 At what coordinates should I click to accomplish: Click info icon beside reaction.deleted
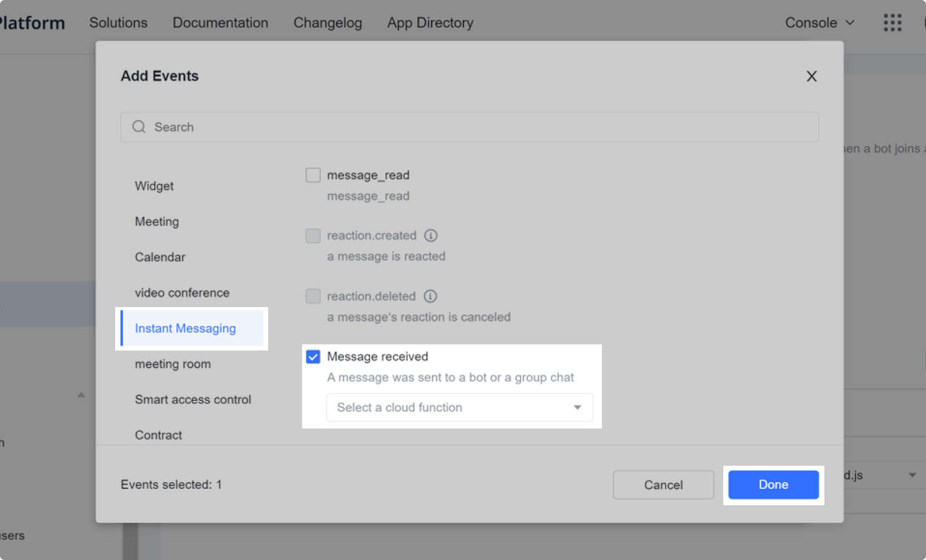click(x=430, y=296)
